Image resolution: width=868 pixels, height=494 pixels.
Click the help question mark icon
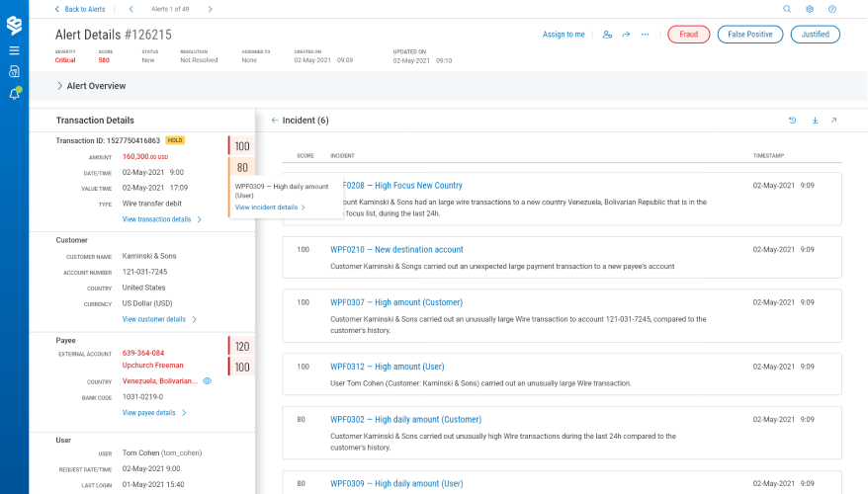click(x=832, y=9)
